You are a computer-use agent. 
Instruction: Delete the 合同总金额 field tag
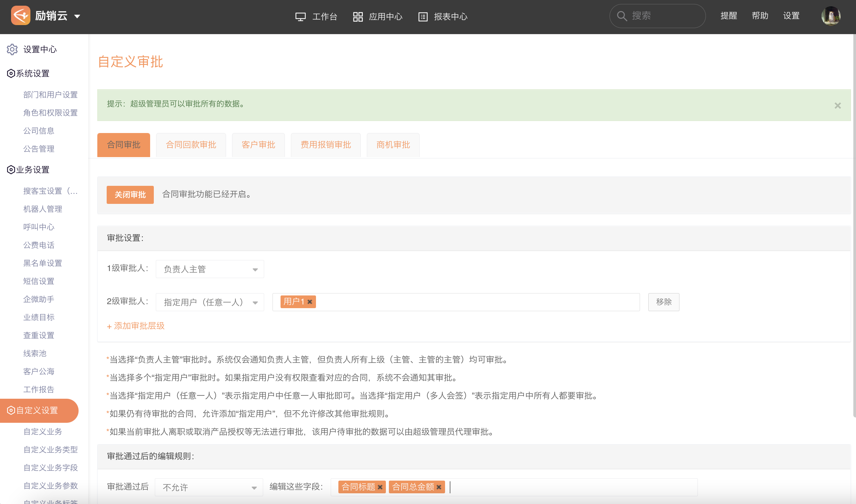[x=439, y=487]
